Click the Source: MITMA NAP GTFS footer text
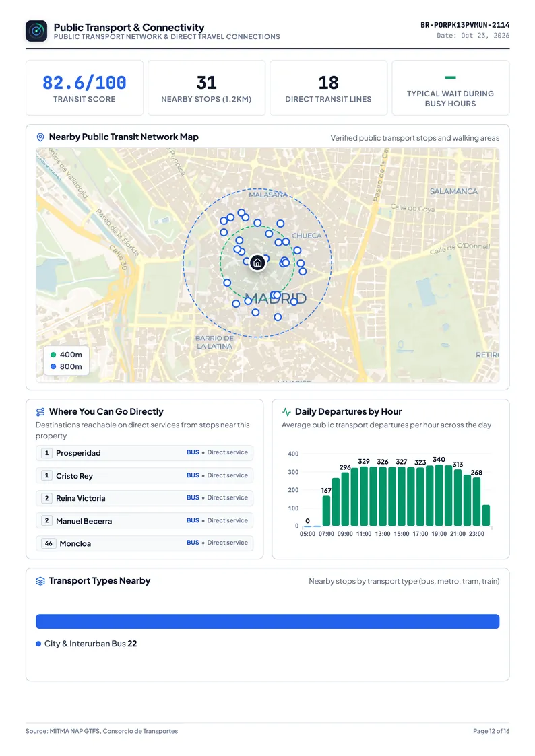 [102, 731]
